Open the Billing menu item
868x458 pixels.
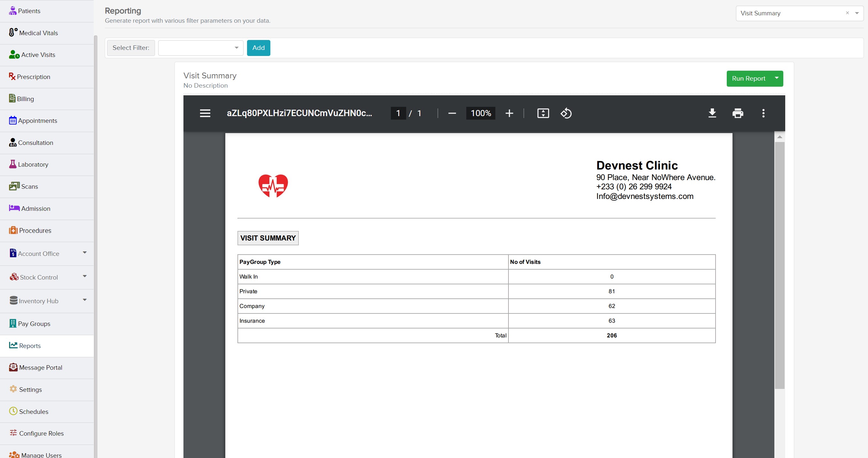tap(47, 99)
